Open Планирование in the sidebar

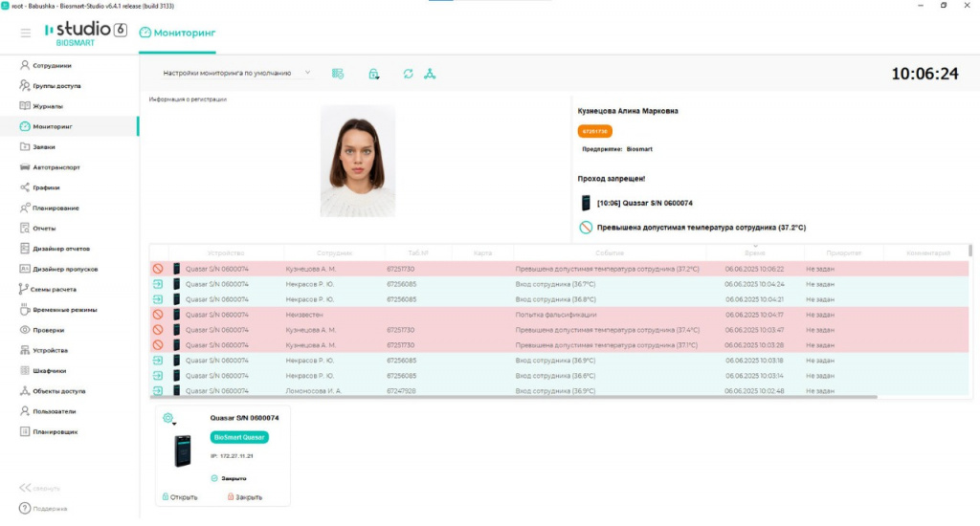pyautogui.click(x=50, y=208)
